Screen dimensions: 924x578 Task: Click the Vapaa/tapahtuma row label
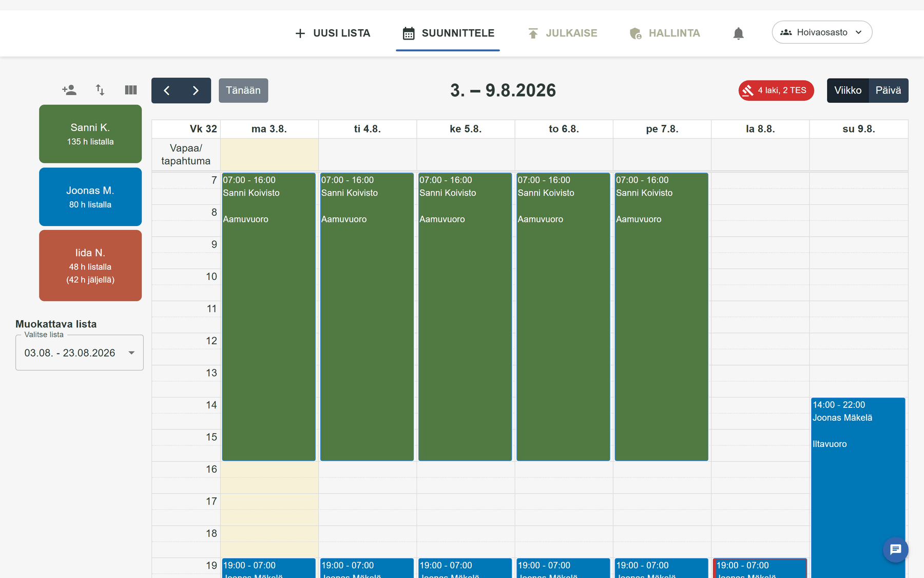point(186,155)
